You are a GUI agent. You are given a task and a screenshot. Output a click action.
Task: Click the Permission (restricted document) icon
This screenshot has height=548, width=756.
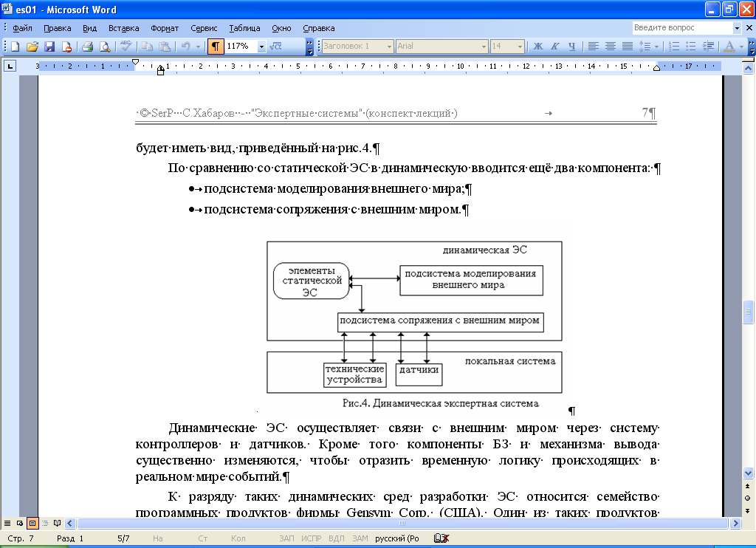(66, 47)
